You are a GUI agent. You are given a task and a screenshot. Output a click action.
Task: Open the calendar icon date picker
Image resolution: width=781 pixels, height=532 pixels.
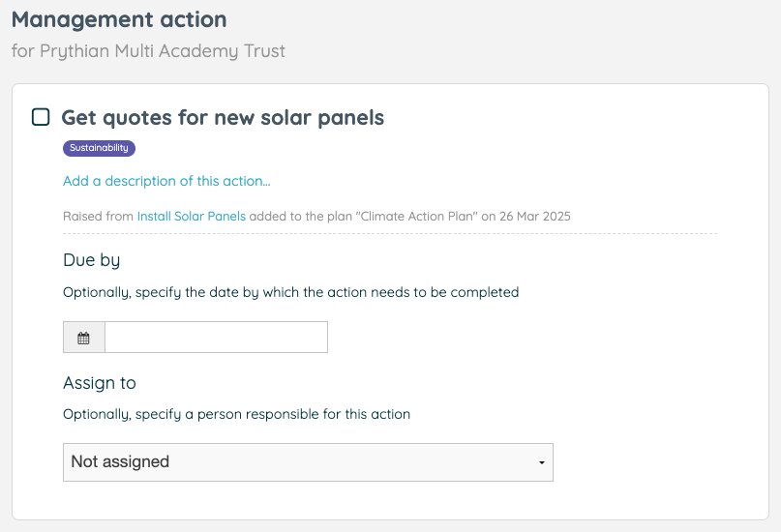[83, 338]
